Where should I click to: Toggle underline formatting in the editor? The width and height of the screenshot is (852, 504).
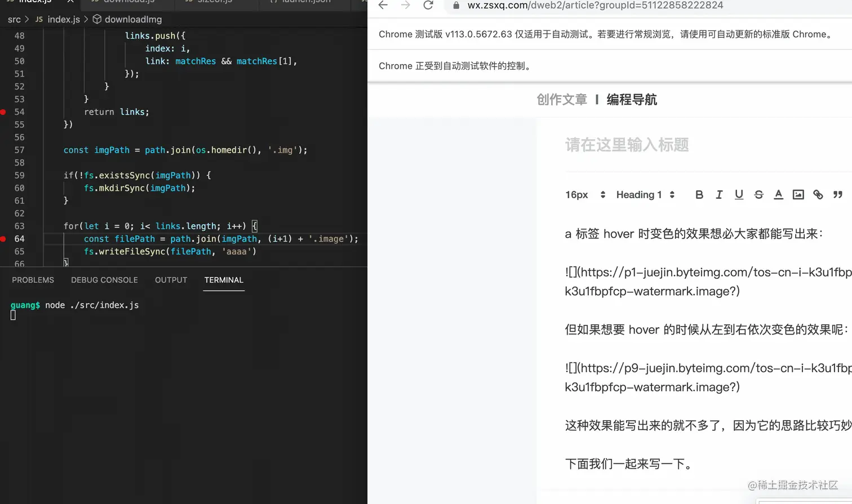[739, 195]
